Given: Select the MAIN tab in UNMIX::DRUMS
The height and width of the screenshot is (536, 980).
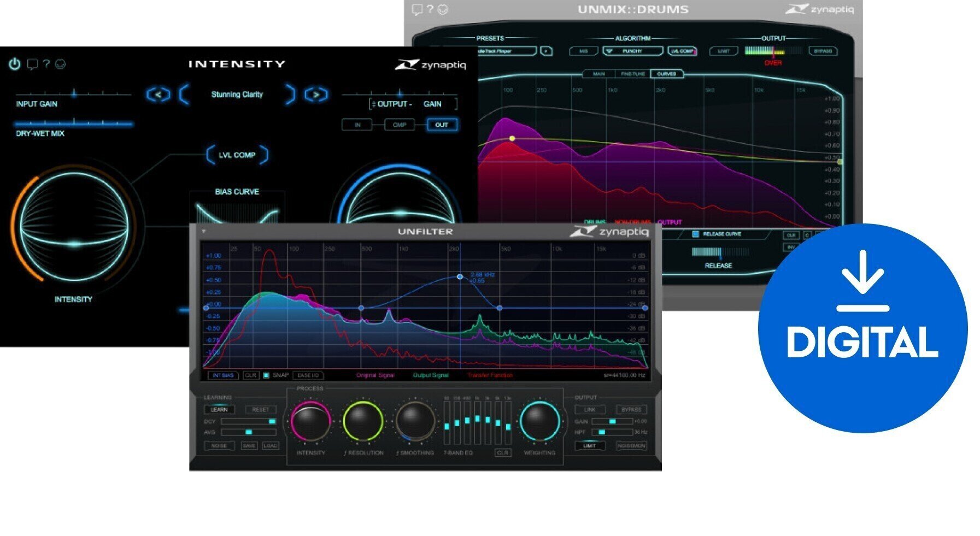Looking at the screenshot, I should pos(599,73).
